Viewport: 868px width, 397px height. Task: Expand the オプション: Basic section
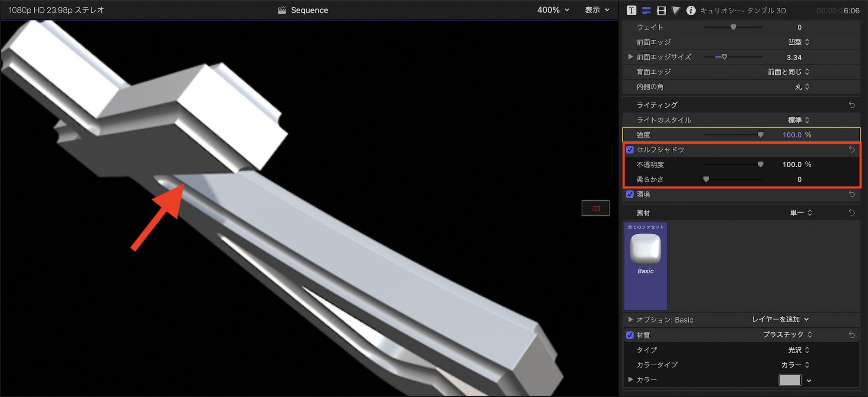point(630,320)
